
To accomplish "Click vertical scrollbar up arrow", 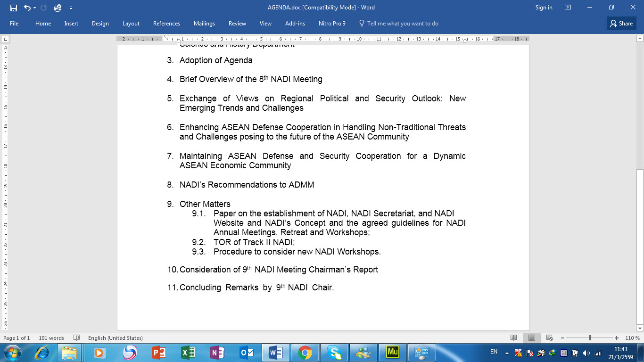I will coord(640,39).
